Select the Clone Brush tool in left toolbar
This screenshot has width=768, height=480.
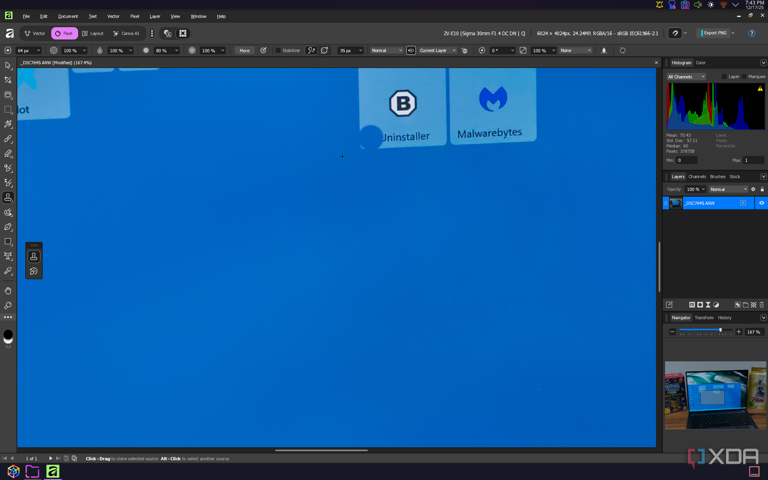tap(8, 197)
